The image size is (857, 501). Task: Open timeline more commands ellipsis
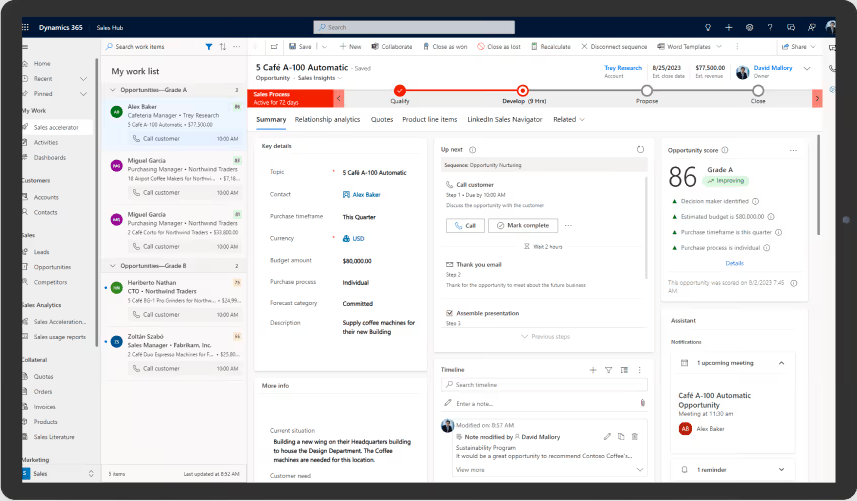pos(639,370)
